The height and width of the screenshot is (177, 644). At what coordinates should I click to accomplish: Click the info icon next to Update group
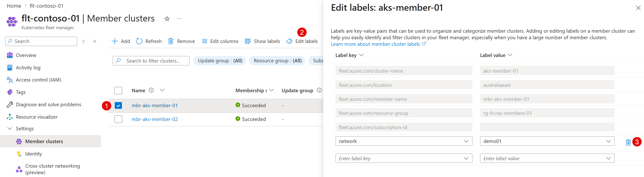pyautogui.click(x=319, y=90)
